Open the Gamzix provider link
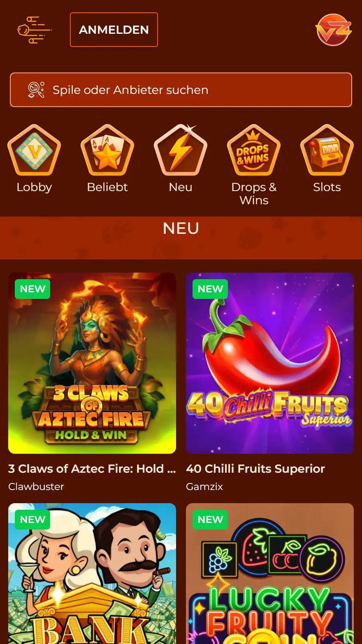The height and width of the screenshot is (644, 362). (204, 486)
